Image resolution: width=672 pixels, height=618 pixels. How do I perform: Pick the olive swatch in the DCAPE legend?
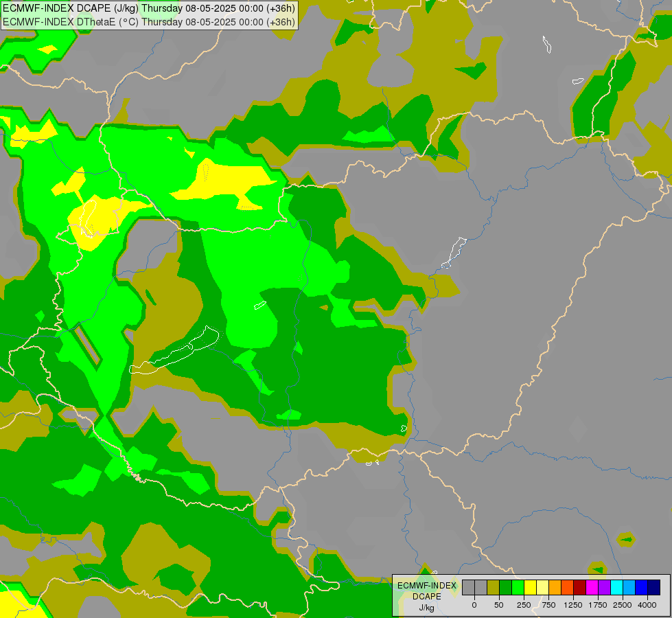493,587
